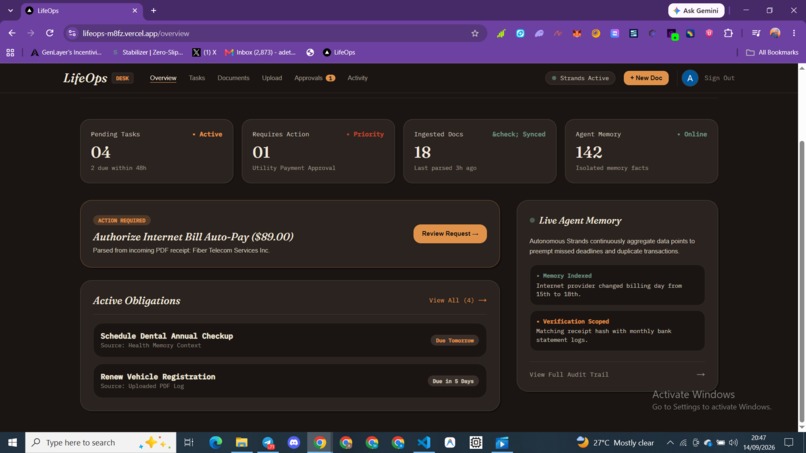The image size is (806, 453).
Task: Click the red shield extension icon
Action: coord(709,33)
